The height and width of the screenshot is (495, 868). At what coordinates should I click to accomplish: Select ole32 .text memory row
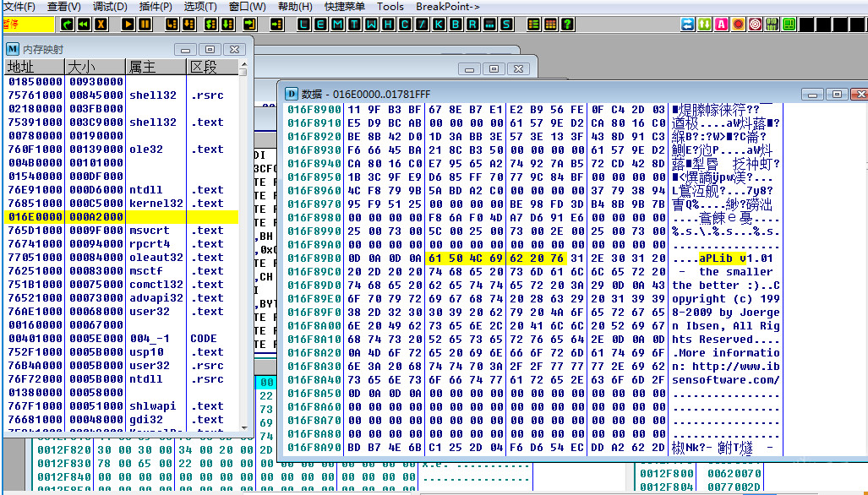pos(122,150)
